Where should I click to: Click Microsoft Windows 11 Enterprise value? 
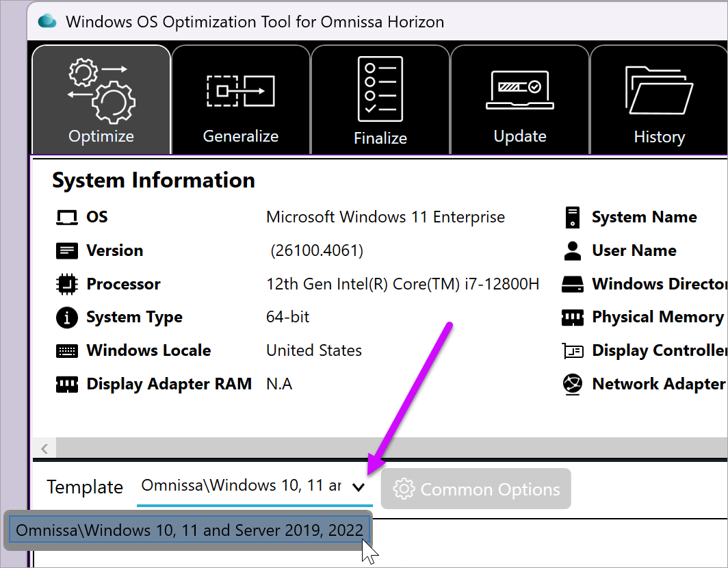tap(385, 218)
